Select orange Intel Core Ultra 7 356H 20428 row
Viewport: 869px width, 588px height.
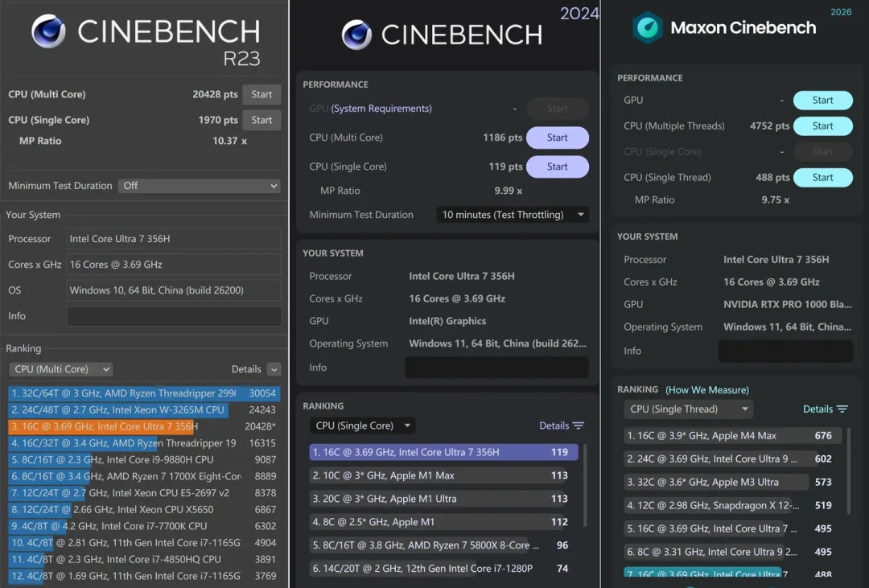(144, 426)
